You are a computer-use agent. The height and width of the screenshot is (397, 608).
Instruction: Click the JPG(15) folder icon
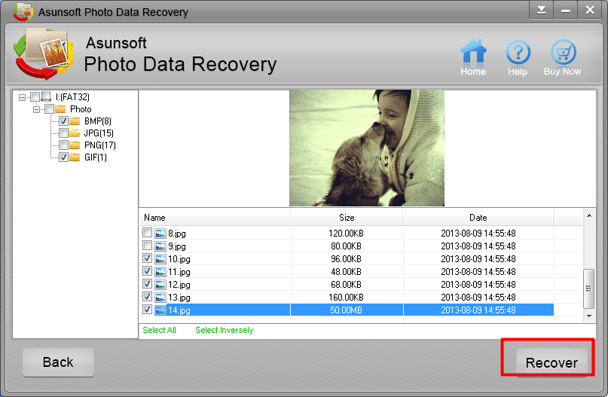point(74,133)
